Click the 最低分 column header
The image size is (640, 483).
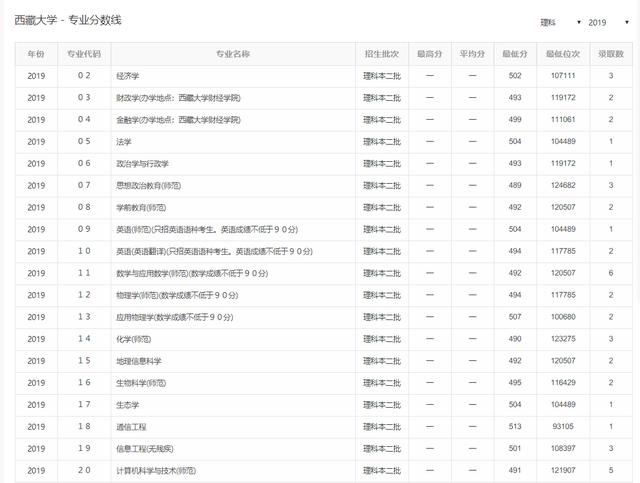point(515,54)
